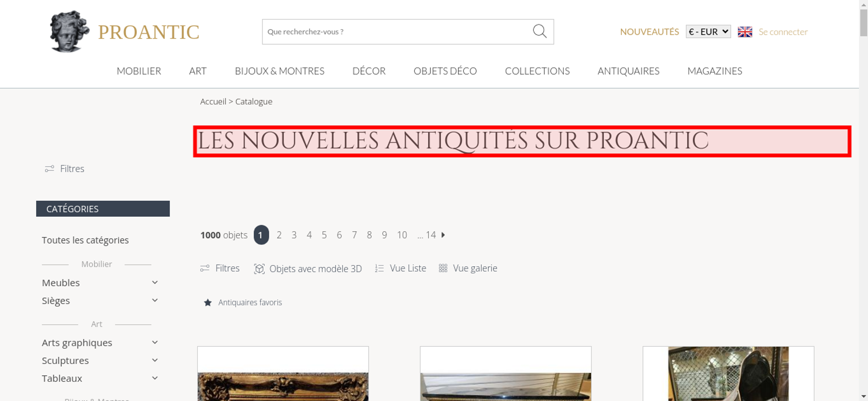Toggle Filtres above the results toolbar
Image resolution: width=868 pixels, height=401 pixels.
point(220,268)
